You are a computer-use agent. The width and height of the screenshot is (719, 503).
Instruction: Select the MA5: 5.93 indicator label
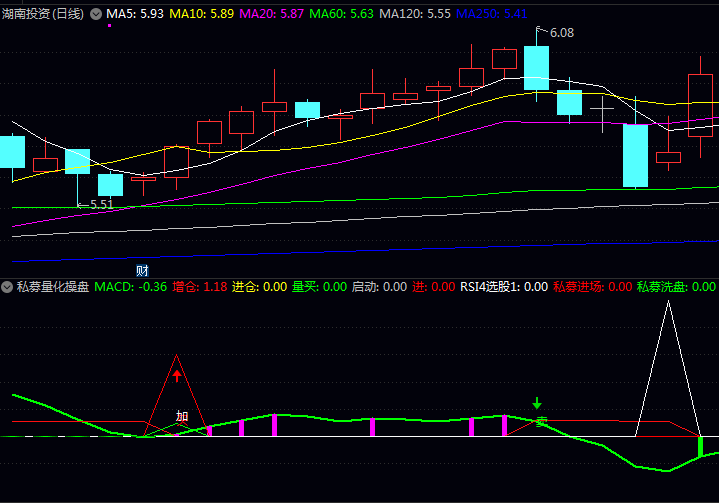coord(134,14)
